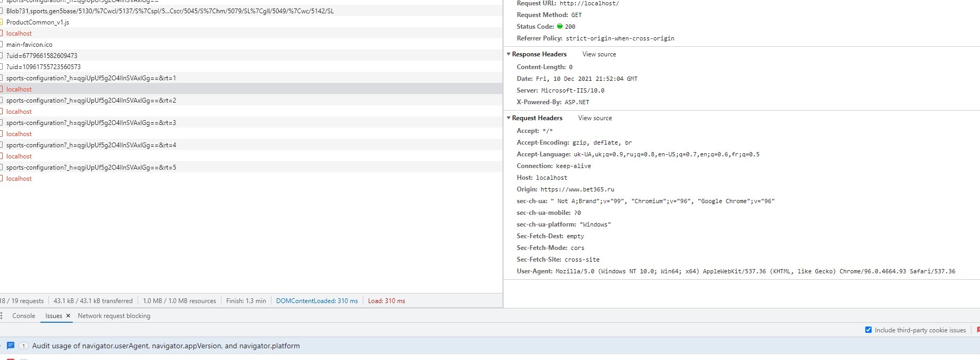This screenshot has height=360, width=980.
Task: Click the Finish: 1.3 min status entry
Action: (246, 301)
